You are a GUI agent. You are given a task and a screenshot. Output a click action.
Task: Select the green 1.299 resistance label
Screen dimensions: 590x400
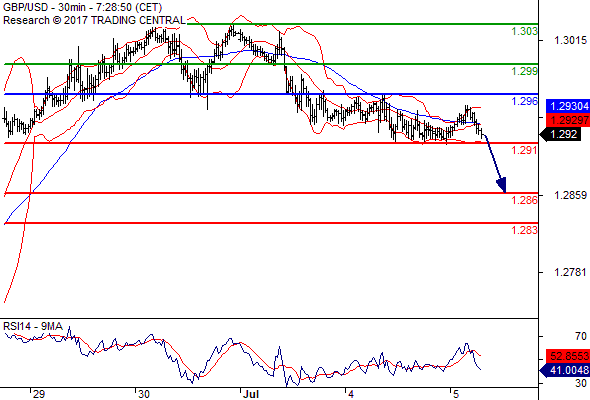pos(525,71)
